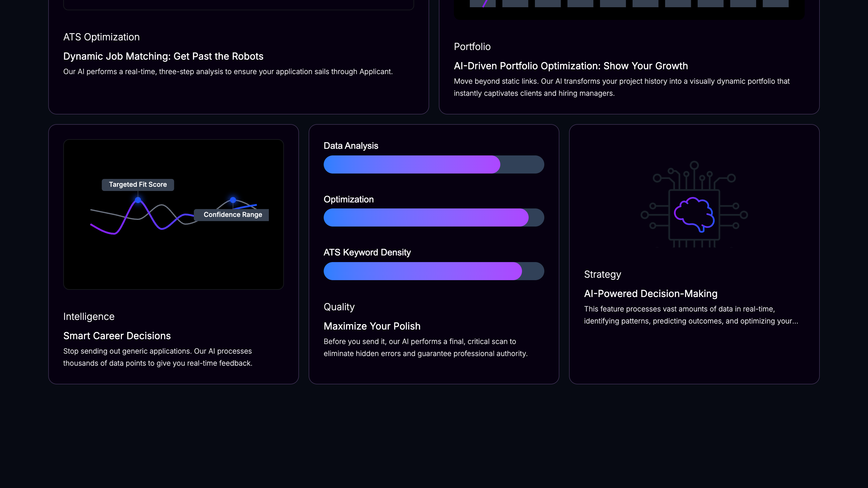The width and height of the screenshot is (868, 488).
Task: Click the Intelligence category text
Action: coord(89,317)
